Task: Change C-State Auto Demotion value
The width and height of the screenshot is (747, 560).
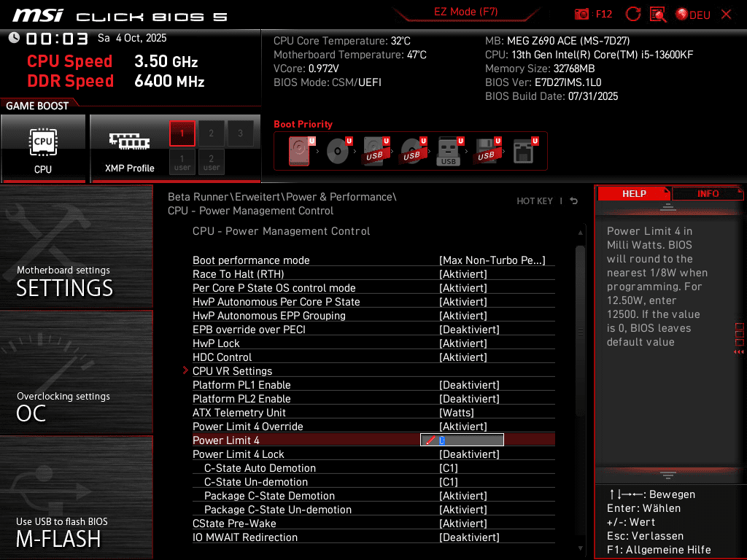Action: tap(449, 468)
